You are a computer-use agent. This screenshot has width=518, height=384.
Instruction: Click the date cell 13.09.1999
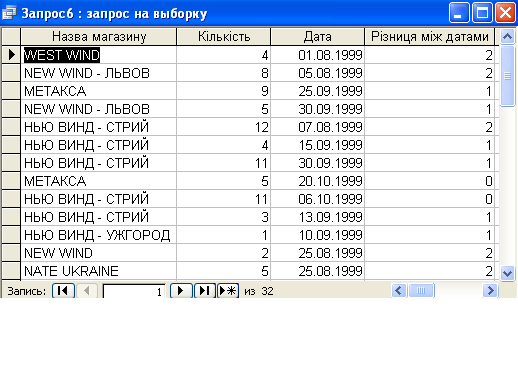317,217
